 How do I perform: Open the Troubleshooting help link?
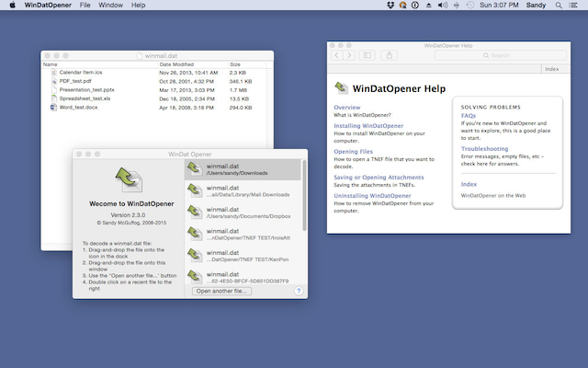[x=484, y=149]
